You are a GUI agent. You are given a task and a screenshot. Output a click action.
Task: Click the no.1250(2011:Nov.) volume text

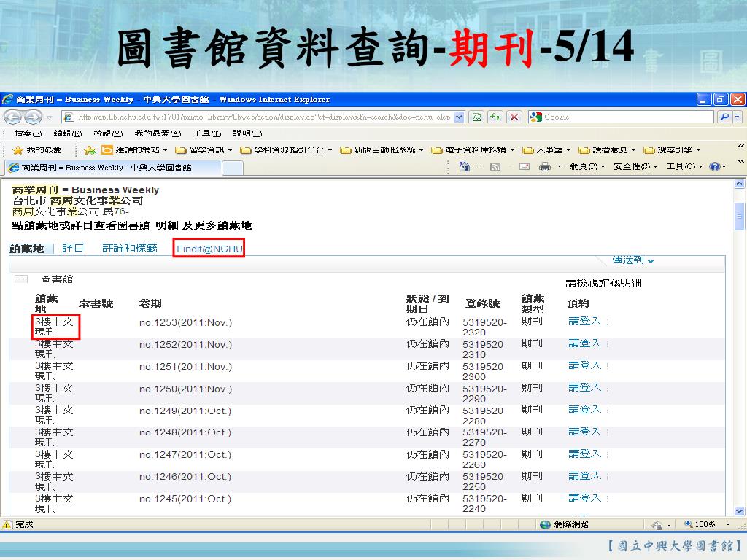point(185,389)
